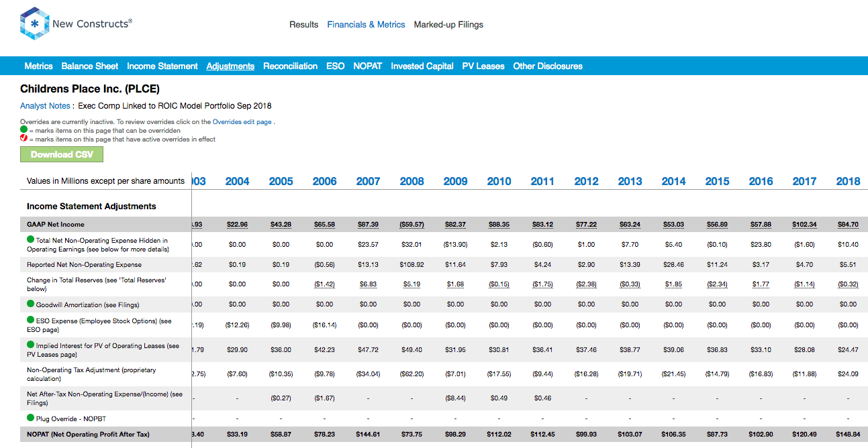Select the 2004 column header
Viewport: 868px width, 448px height.
coord(237,181)
